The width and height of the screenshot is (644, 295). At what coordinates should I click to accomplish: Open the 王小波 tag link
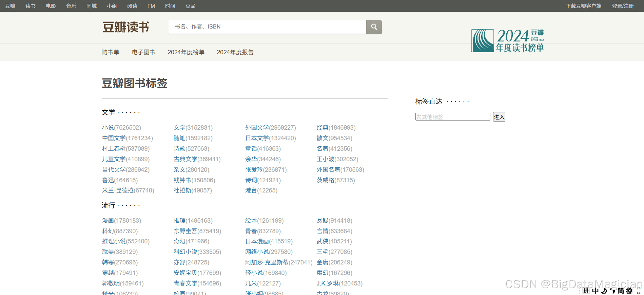[x=326, y=159]
